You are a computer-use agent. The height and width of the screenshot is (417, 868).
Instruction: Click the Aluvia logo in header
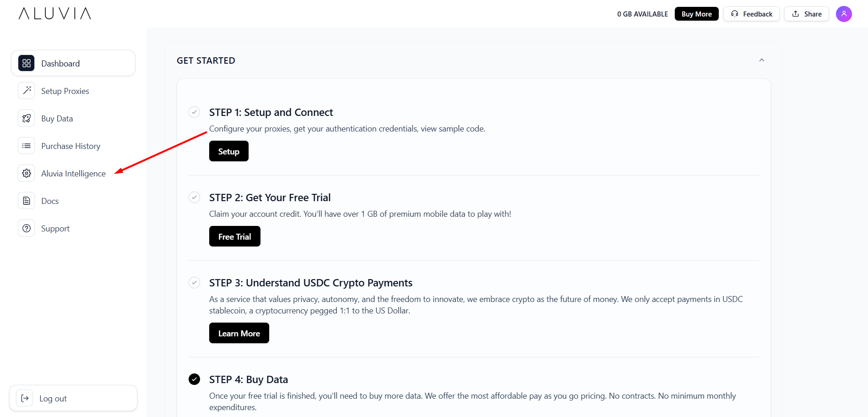(55, 14)
